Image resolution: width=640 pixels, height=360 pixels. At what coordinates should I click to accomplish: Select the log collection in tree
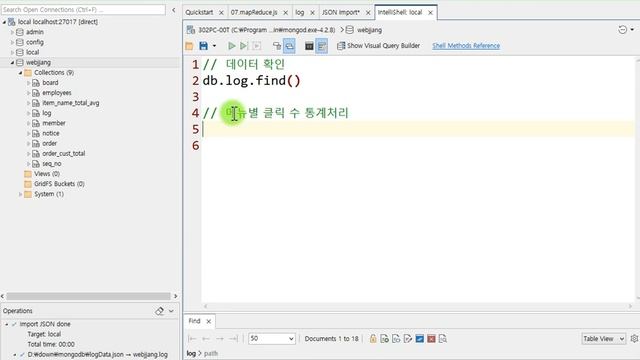tap(47, 113)
